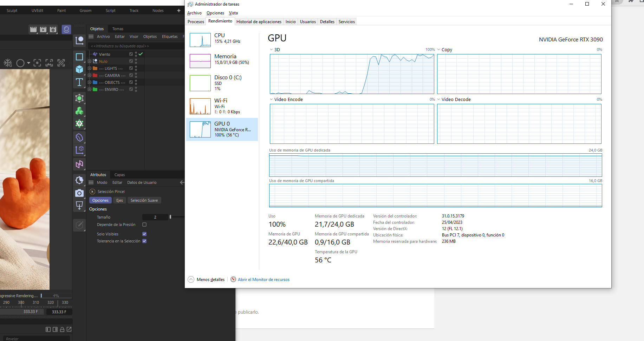Select the purple Bend deformer icon

tap(79, 138)
